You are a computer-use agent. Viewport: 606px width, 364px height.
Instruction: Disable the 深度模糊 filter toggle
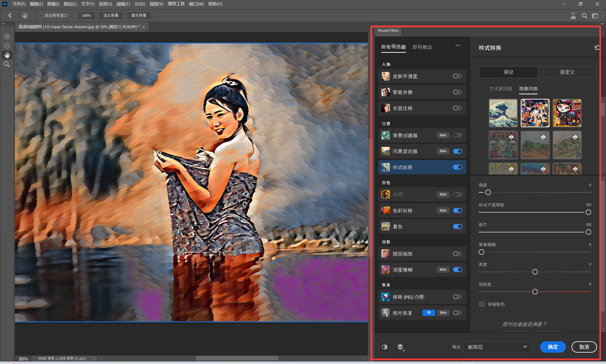457,270
